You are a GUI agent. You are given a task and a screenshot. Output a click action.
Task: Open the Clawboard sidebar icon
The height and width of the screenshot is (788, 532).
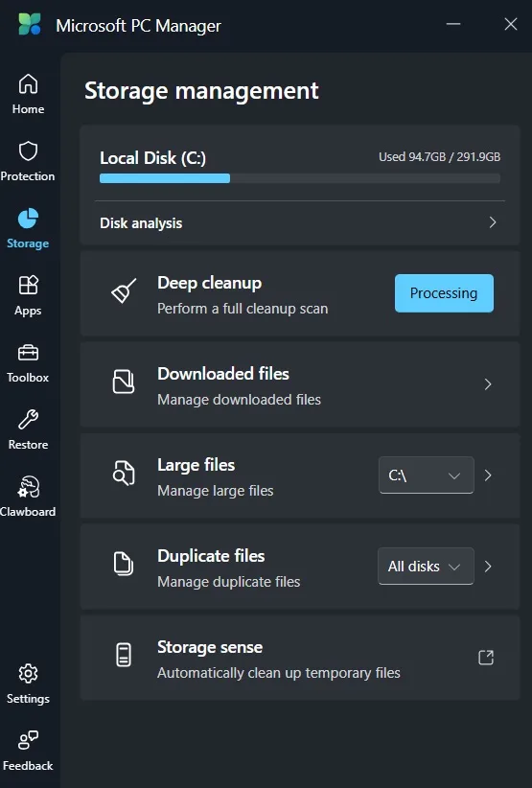[28, 486]
